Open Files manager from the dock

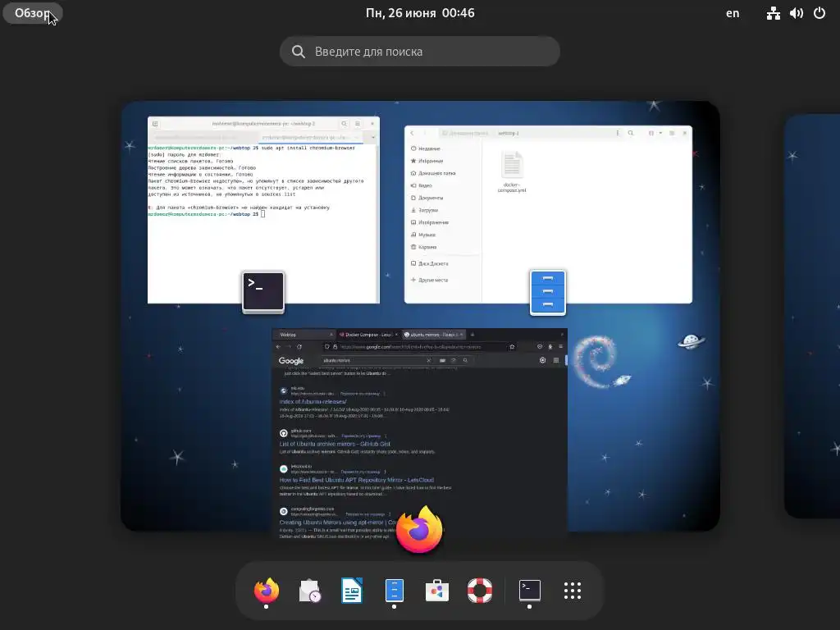tap(395, 591)
